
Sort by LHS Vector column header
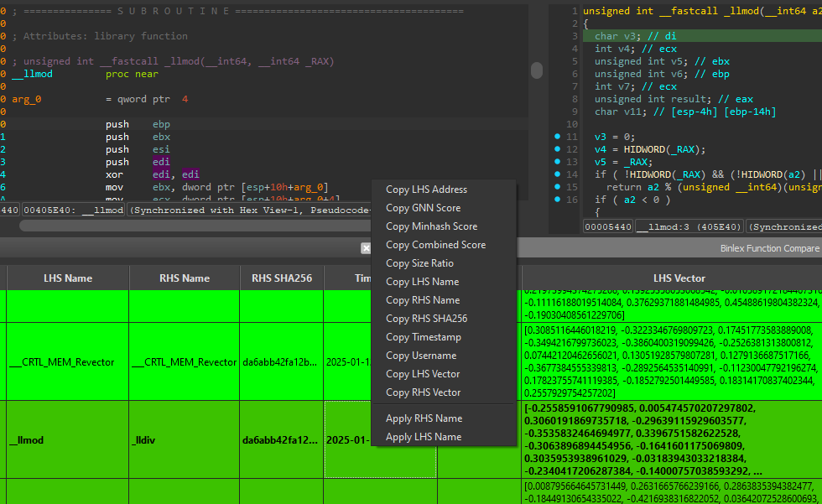coord(679,278)
